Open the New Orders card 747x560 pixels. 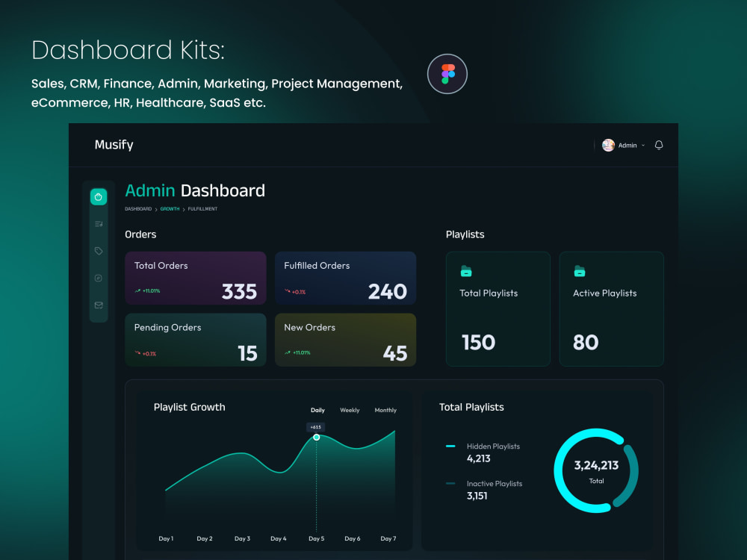(x=345, y=340)
